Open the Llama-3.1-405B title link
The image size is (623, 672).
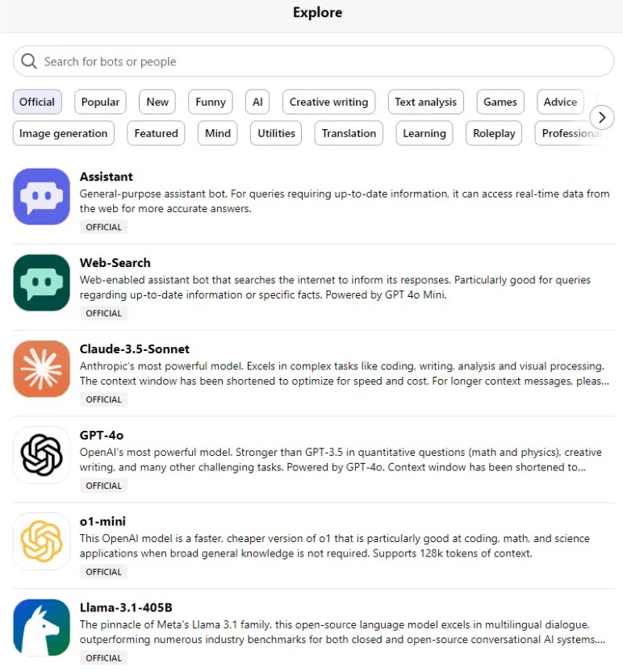click(126, 607)
